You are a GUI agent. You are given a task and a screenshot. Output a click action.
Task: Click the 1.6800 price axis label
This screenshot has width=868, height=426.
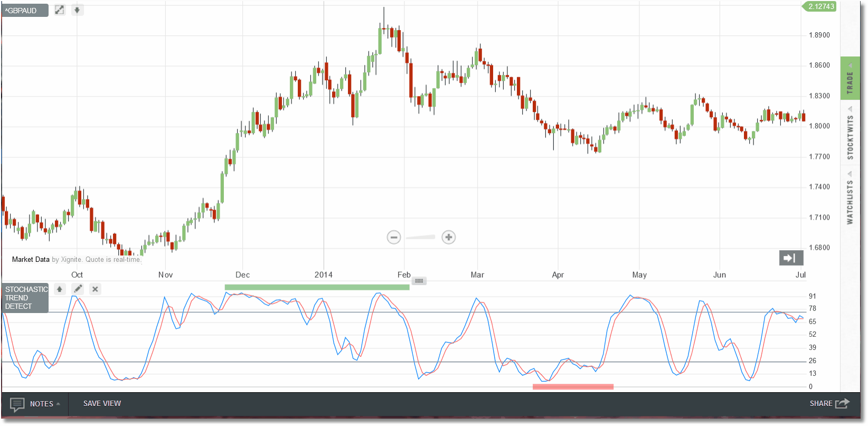coord(819,248)
